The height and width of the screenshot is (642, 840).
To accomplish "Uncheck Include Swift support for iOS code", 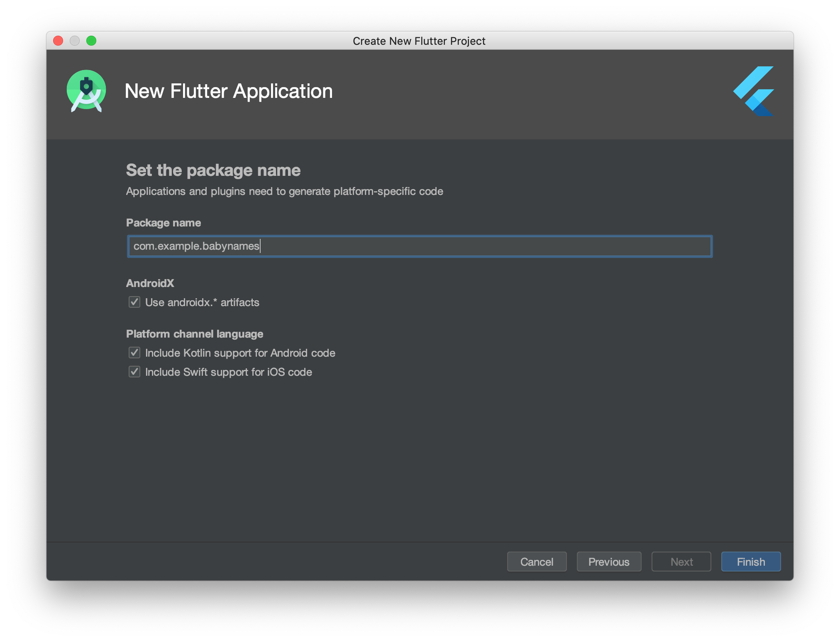I will (134, 372).
